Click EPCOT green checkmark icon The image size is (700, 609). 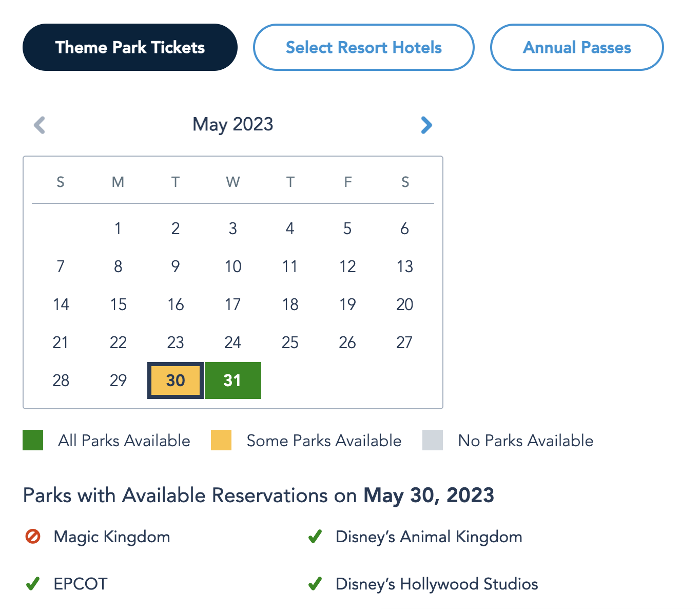pyautogui.click(x=33, y=584)
